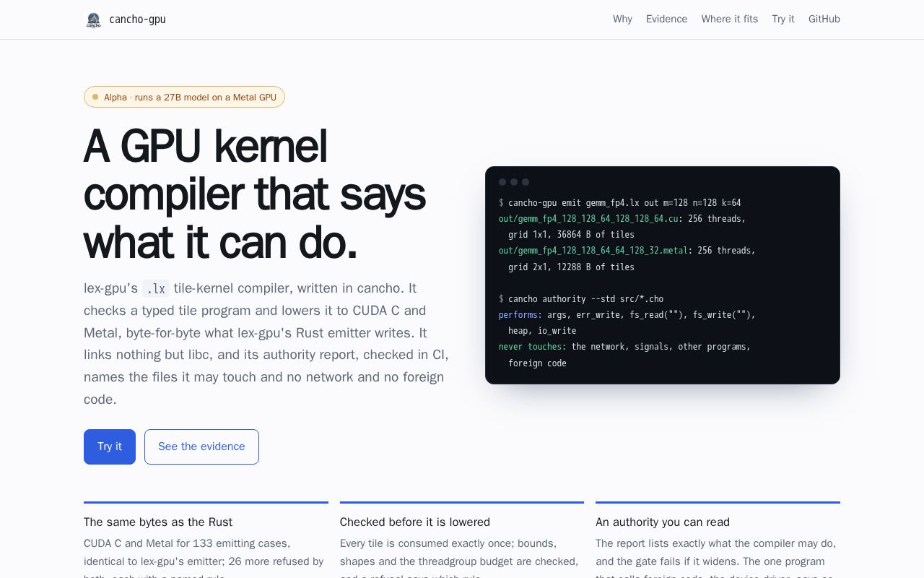Click the 'never touches:' label in terminal
The height and width of the screenshot is (578, 924).
click(532, 346)
